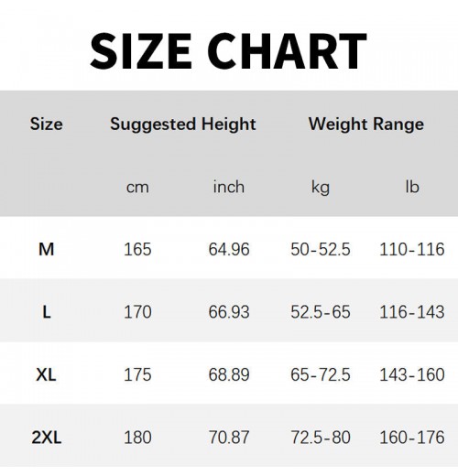Click the 160-176 lb weight cell
The height and width of the screenshot is (476, 458).
coord(412,438)
